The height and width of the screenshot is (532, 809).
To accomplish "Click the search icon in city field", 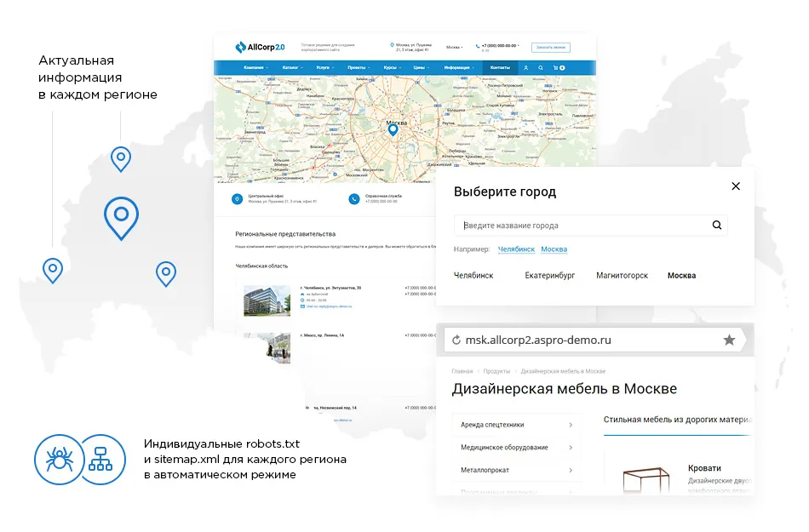I will coord(717,226).
